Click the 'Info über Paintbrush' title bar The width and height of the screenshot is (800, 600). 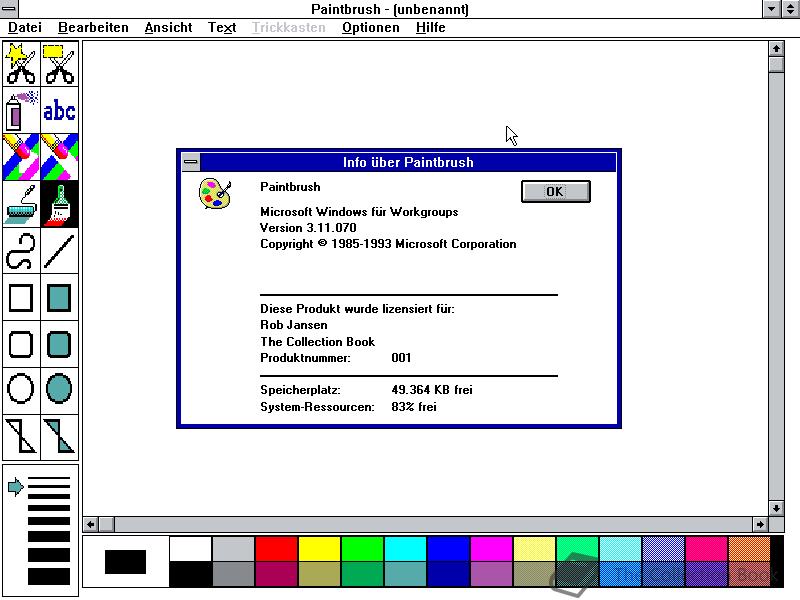tap(408, 162)
